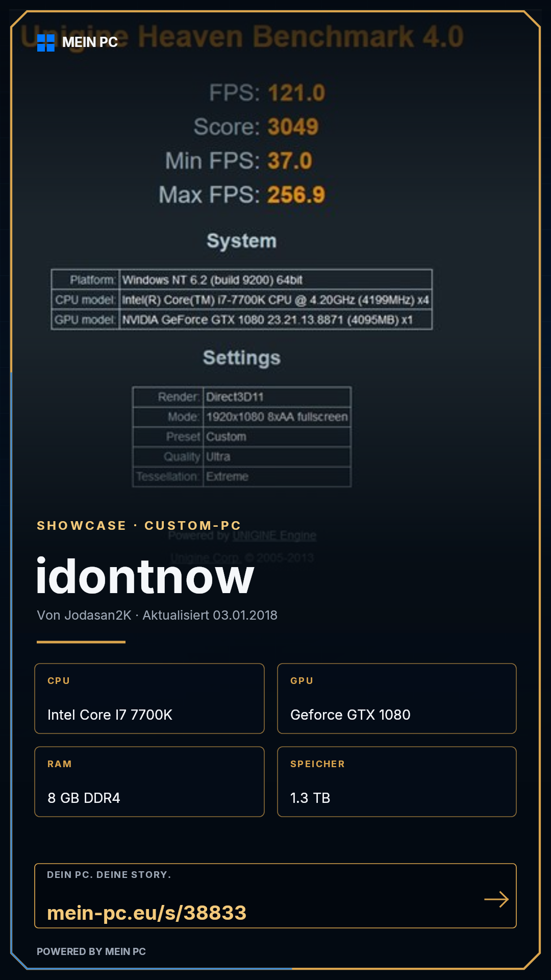
Task: Click the DEIN PC. DEINE STORY. caption
Action: coord(109,875)
